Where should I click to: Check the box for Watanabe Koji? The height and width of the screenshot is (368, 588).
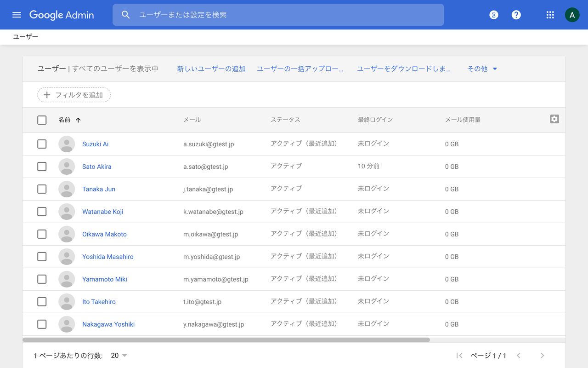pyautogui.click(x=42, y=212)
